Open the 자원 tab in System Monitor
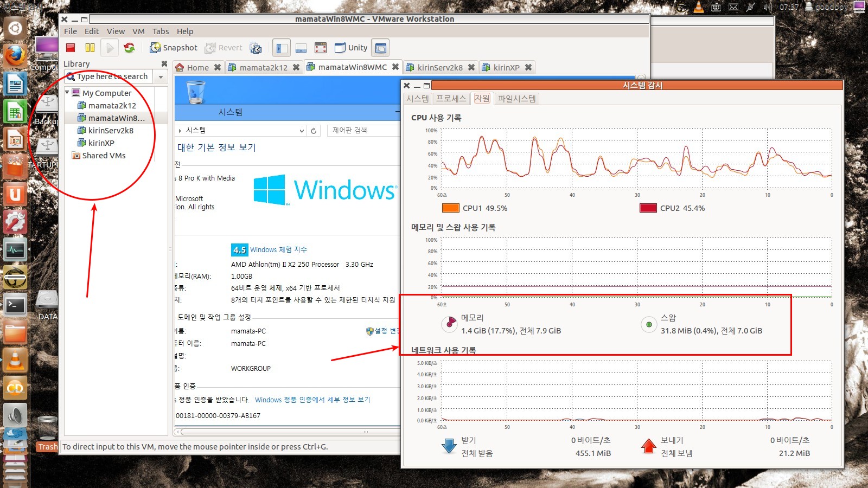This screenshot has height=488, width=868. (x=482, y=98)
